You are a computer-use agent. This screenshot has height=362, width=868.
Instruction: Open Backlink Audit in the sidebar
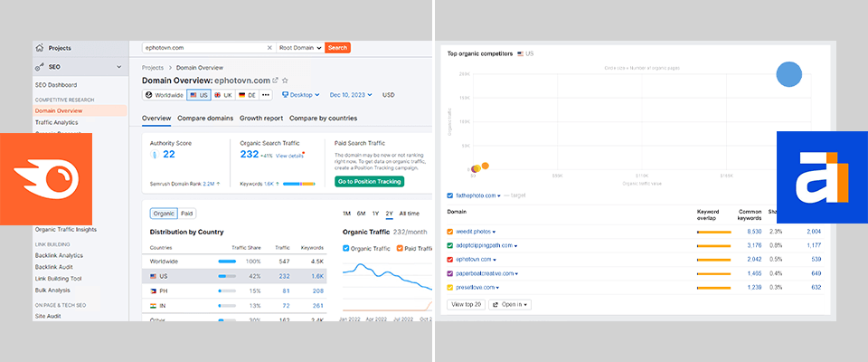tap(53, 267)
